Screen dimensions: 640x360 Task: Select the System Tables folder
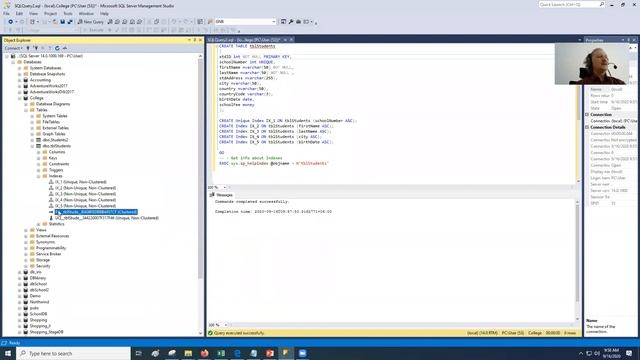[55, 116]
